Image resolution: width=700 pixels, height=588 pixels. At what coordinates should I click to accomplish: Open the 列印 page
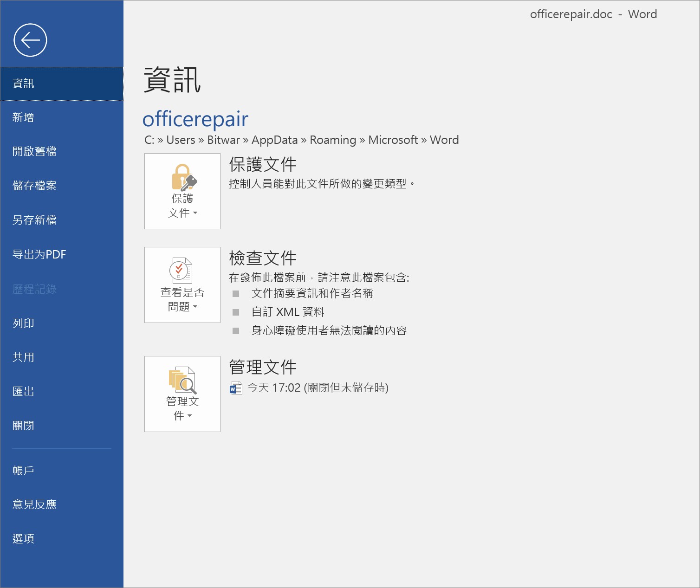62,323
